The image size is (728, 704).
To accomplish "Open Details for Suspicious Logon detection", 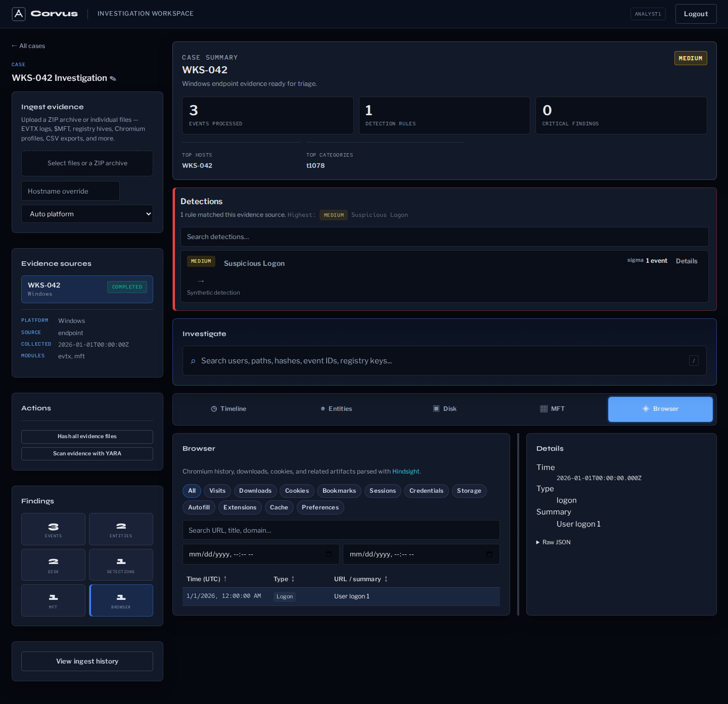I will 687,261.
